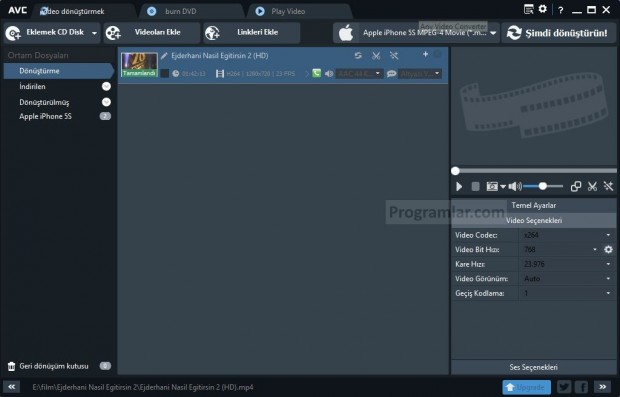Click the pop-out preview window icon
Viewport: 620px width, 397px height.
576,186
